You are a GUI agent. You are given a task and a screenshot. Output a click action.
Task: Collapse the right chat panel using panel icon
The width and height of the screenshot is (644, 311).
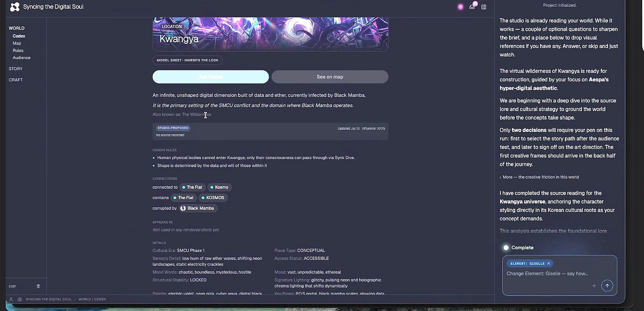[x=484, y=7]
